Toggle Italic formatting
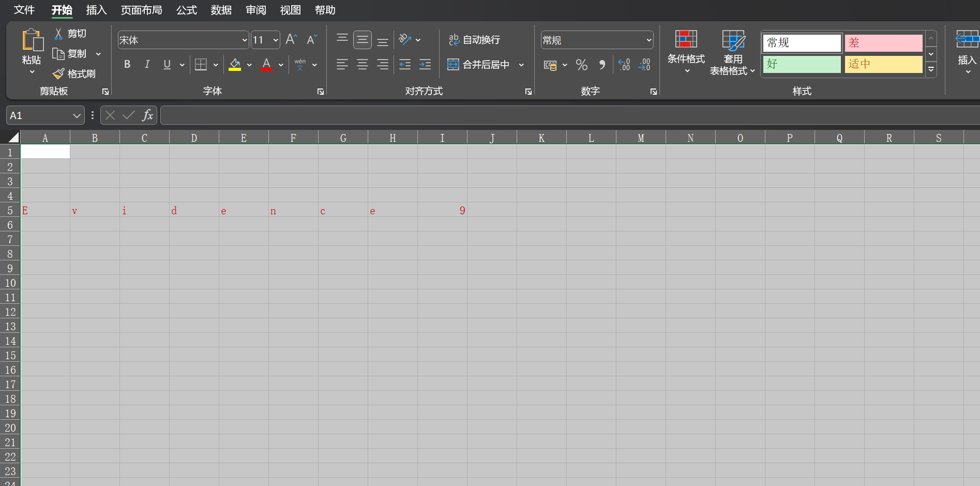The image size is (980, 486). click(147, 65)
